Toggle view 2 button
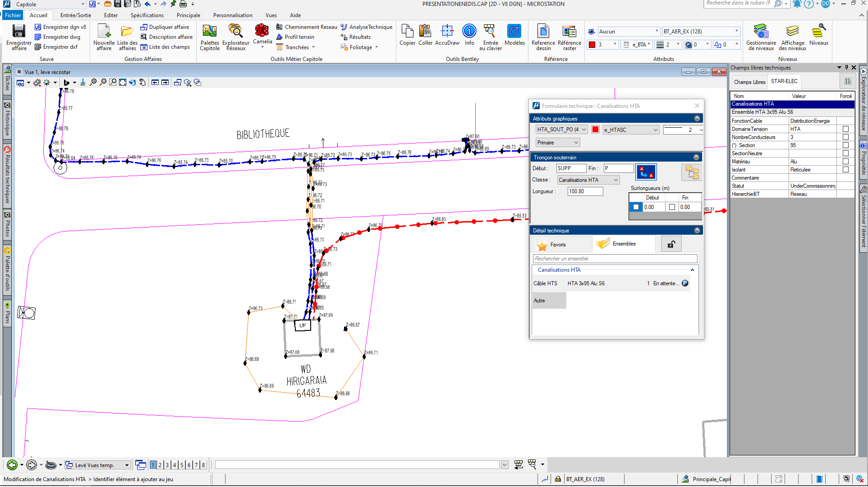This screenshot has height=487, width=868. click(x=160, y=465)
